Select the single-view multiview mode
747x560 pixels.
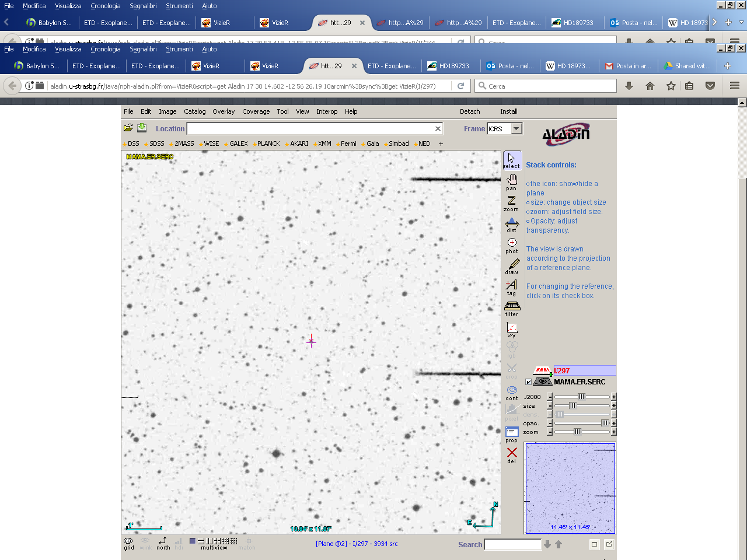pyautogui.click(x=193, y=541)
